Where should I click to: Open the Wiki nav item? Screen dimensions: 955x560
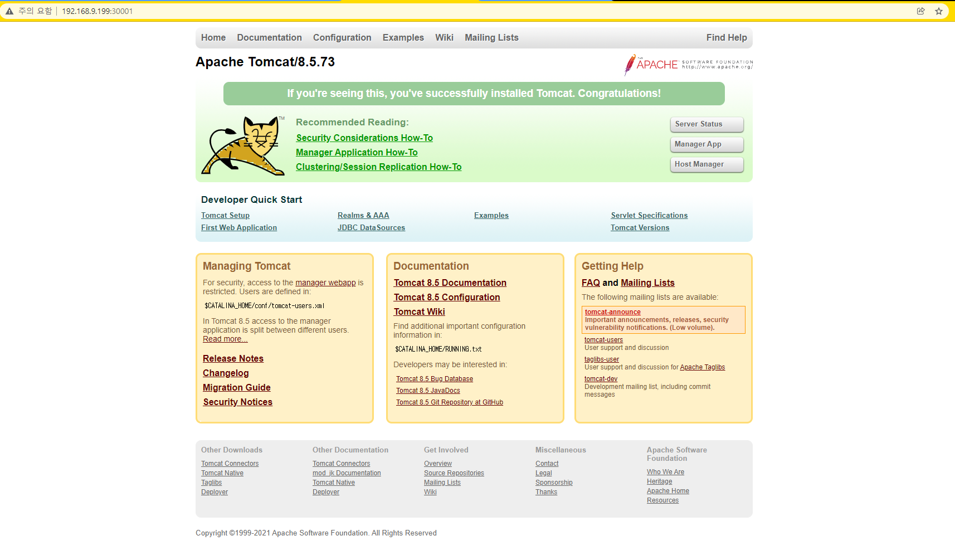[444, 38]
